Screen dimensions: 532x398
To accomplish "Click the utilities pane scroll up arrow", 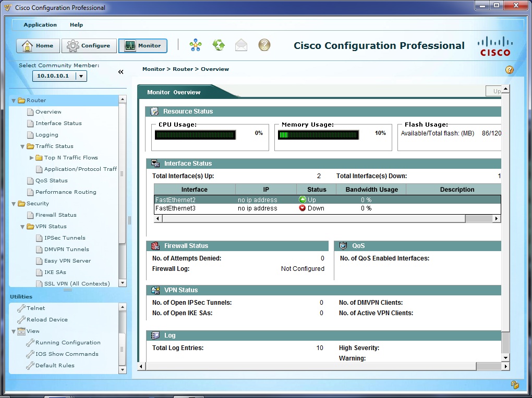I will click(123, 307).
